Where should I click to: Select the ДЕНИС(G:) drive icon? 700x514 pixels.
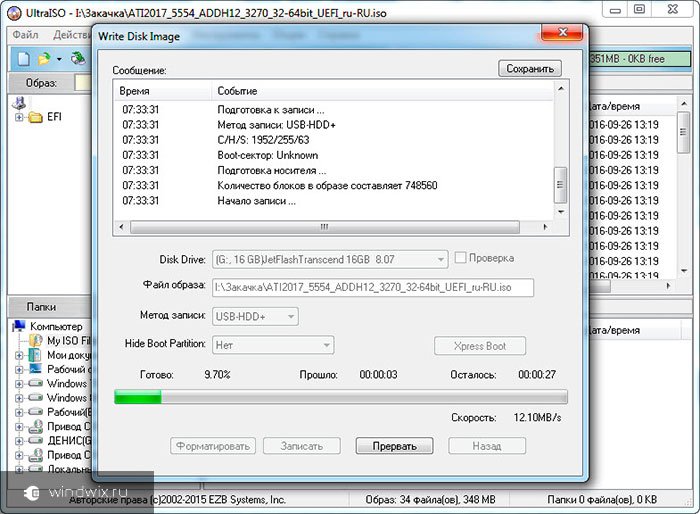coord(35,441)
